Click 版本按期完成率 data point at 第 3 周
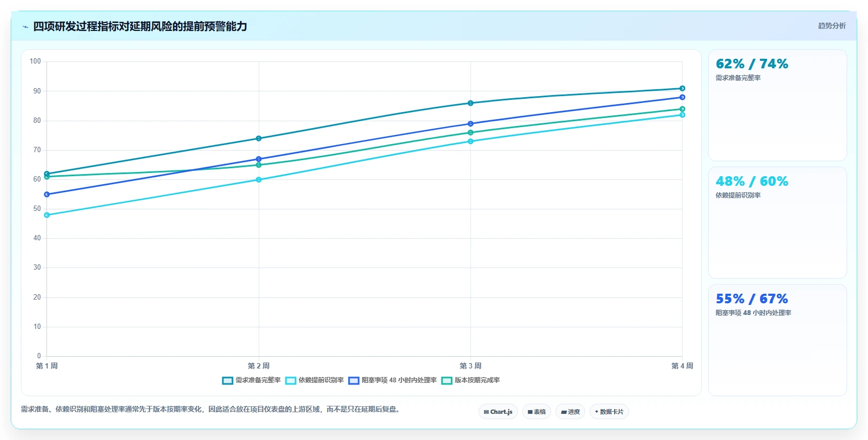Viewport: 868px width, 440px height. pos(470,132)
